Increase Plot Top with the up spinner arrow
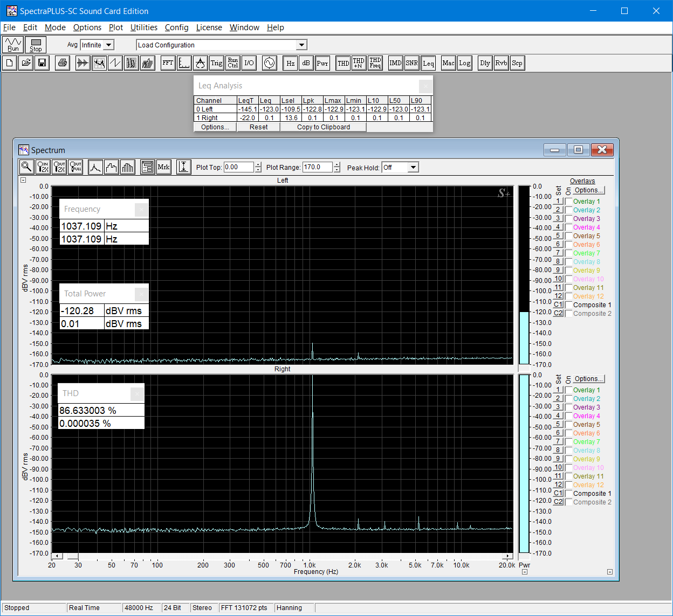Viewport: 673px width, 616px height. pos(258,164)
